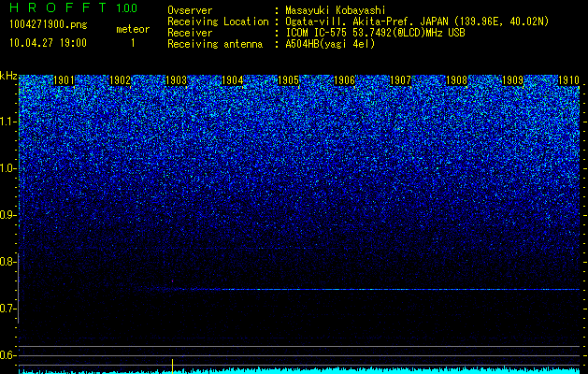This screenshot has width=588, height=374.
Task: Click the meteor count label
Action: click(133, 29)
